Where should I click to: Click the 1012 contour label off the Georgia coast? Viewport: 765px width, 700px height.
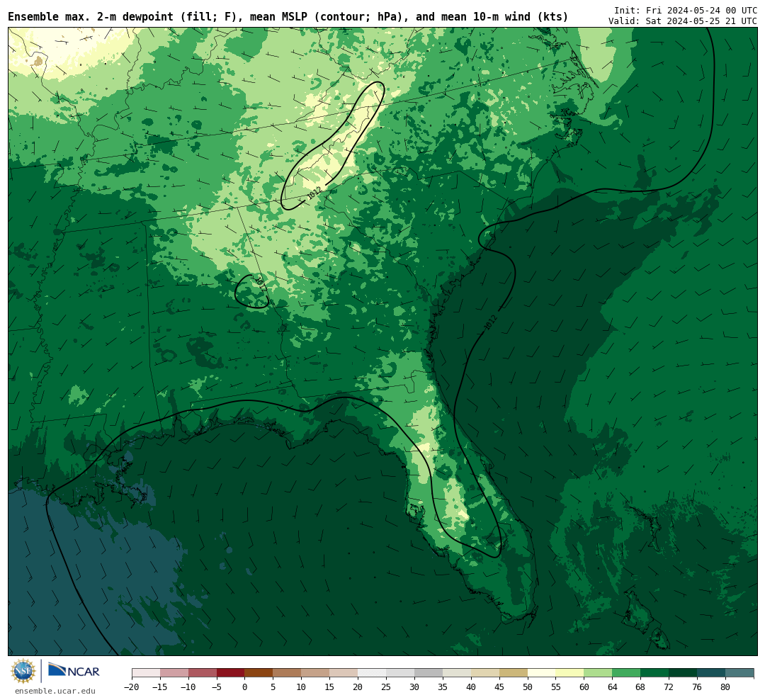pyautogui.click(x=490, y=322)
